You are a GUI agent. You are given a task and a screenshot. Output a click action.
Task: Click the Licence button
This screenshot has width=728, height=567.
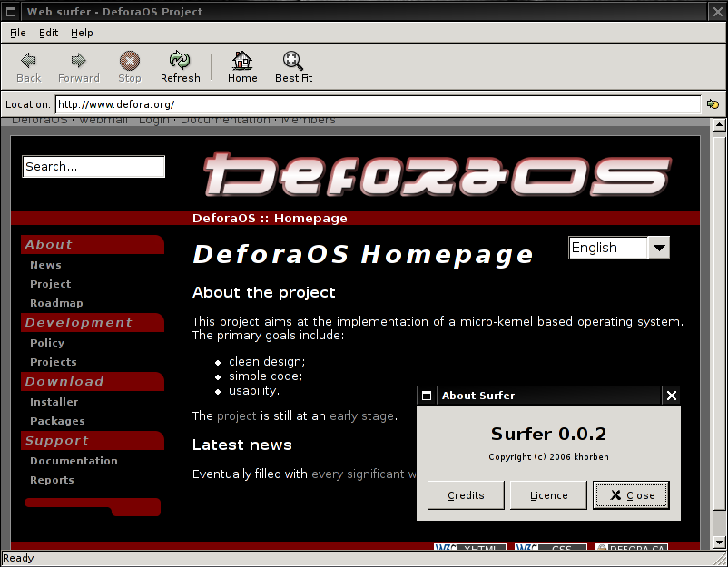click(548, 495)
